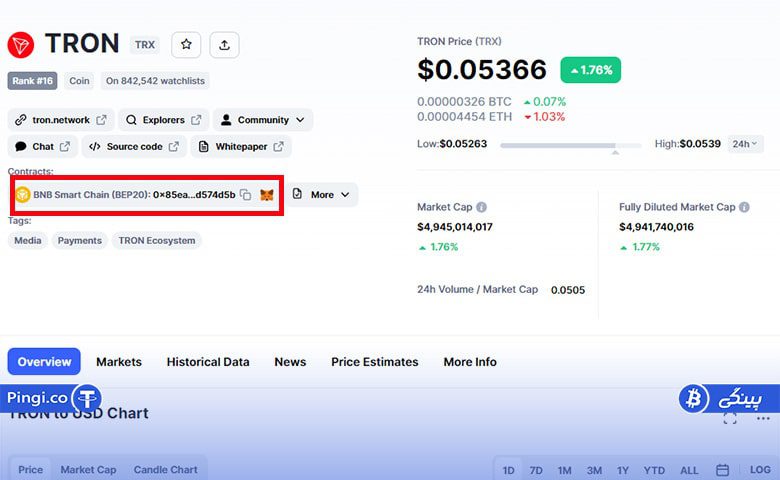The image size is (780, 480).
Task: Open the Whitepaper link
Action: [241, 147]
